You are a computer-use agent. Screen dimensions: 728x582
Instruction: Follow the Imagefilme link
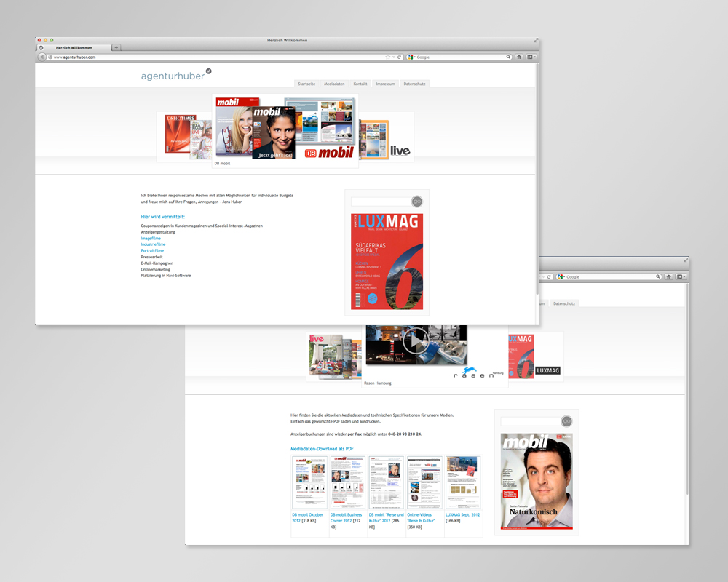coord(151,238)
